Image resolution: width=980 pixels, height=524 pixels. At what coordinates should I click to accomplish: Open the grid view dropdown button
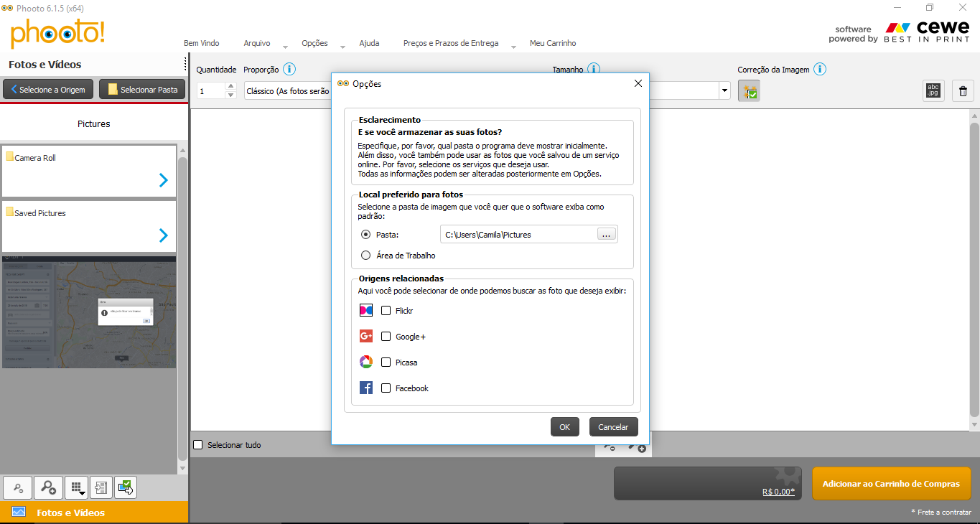pyautogui.click(x=77, y=487)
